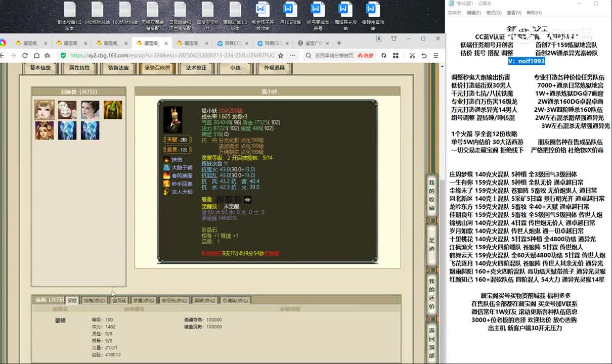Click the browser URL address field
Image resolution: width=612 pixels, height=364 pixels.
click(172, 55)
